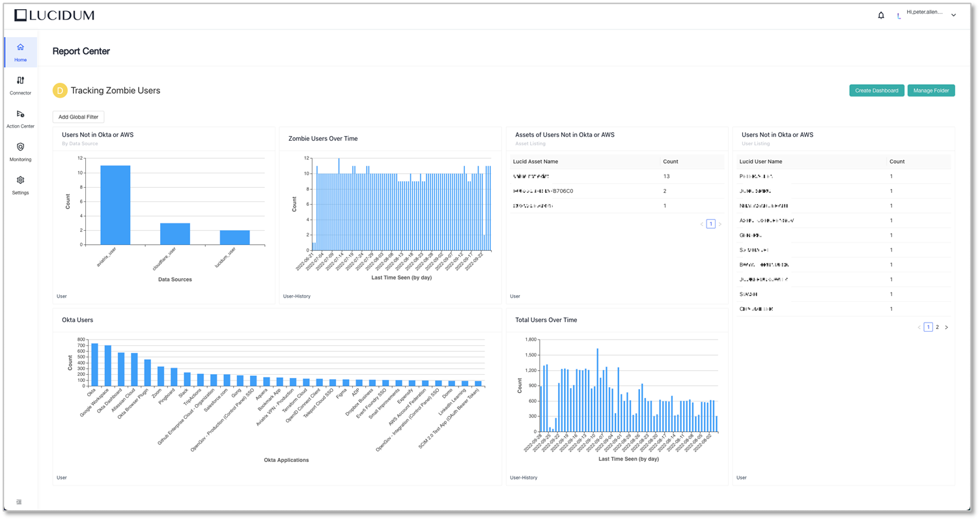Click the Data Sources axis label
The height and width of the screenshot is (520, 980).
pyautogui.click(x=175, y=280)
